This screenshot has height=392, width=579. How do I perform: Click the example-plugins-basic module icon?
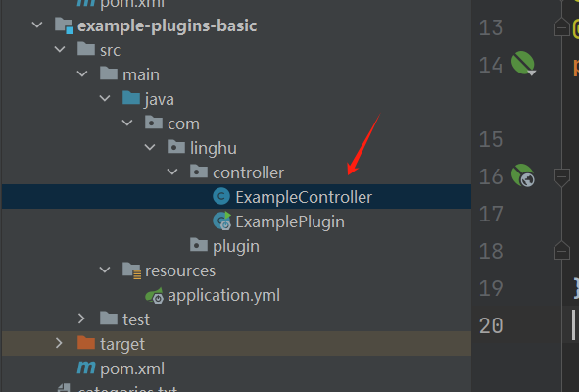[x=64, y=25]
